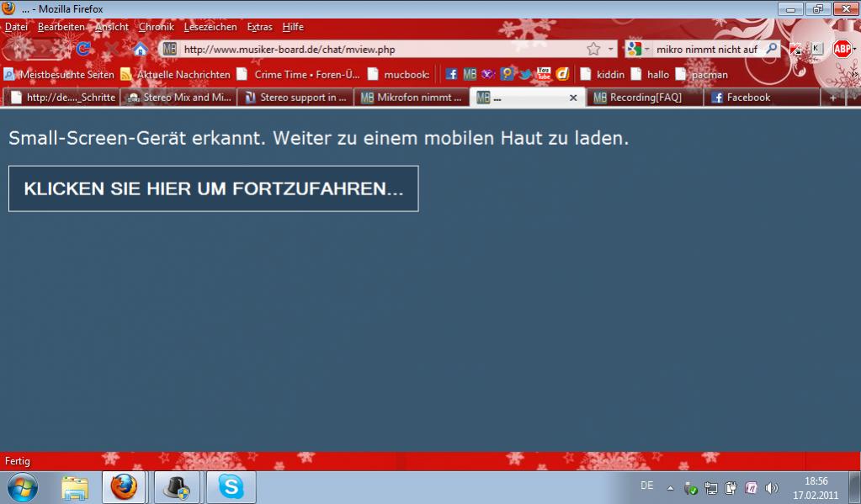Click the stop loading X icon
The height and width of the screenshot is (504, 861).
click(112, 49)
